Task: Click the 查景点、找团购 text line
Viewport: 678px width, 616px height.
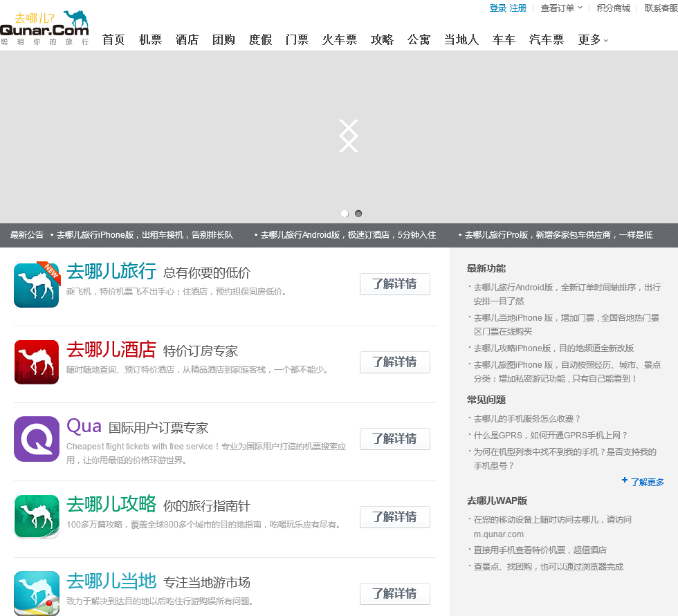Action: point(548,567)
